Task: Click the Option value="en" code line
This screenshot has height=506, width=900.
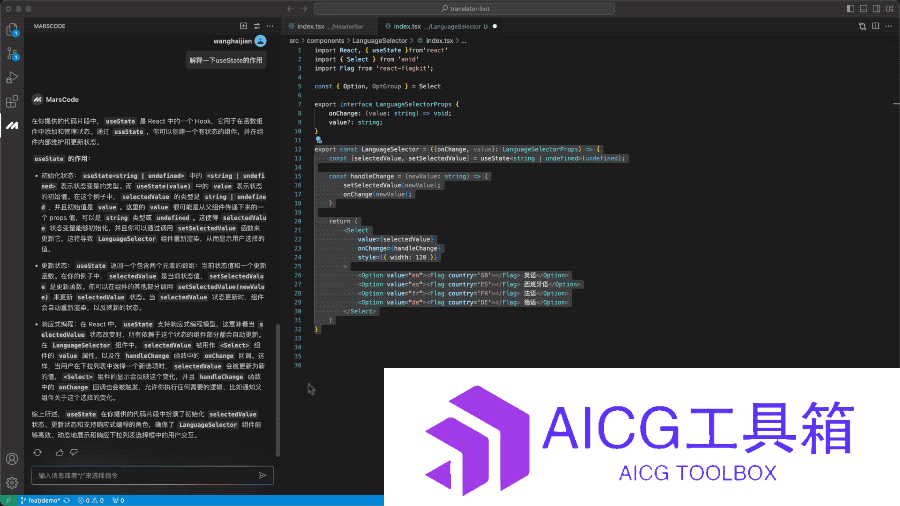Action: (x=464, y=275)
